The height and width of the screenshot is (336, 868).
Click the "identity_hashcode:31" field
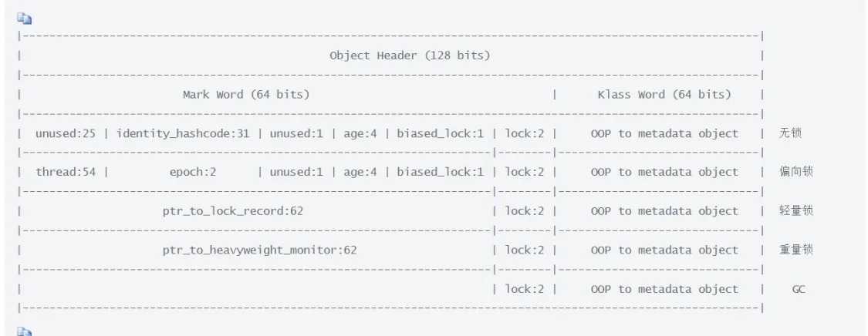coord(183,133)
